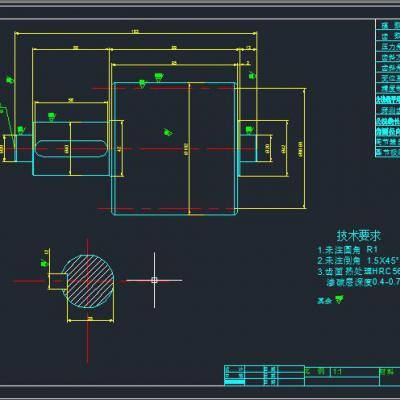Pick the gear parameter table at top right
The height and width of the screenshot is (400, 400).
click(388, 88)
